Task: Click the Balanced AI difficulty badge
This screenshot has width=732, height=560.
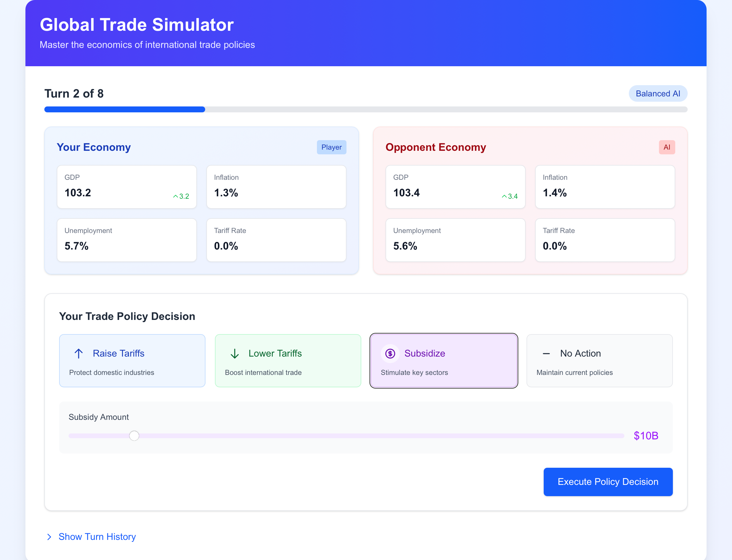Action: pos(658,94)
